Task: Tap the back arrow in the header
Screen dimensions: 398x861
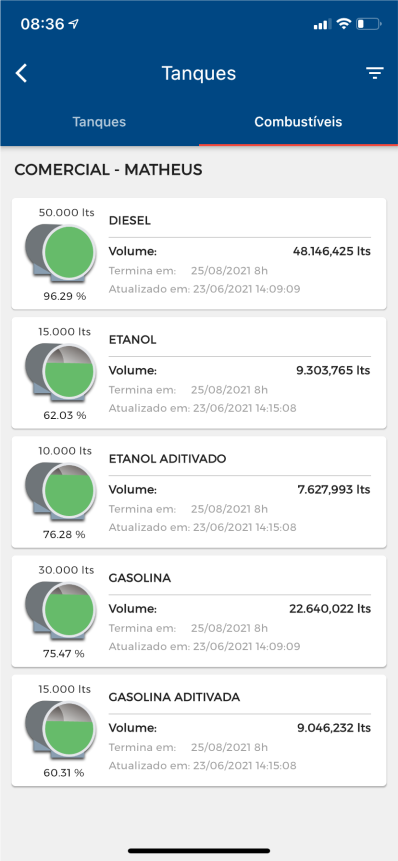Action: coord(21,73)
